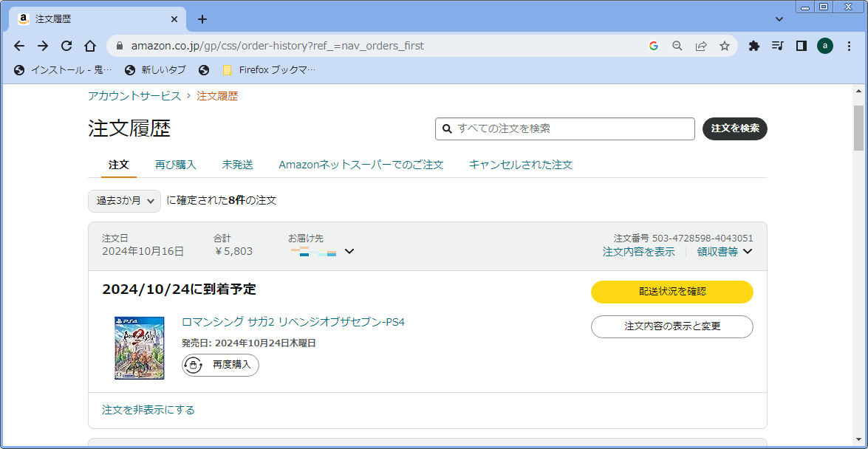This screenshot has height=449, width=868.
Task: Switch to the 未発送 tab
Action: [x=237, y=165]
